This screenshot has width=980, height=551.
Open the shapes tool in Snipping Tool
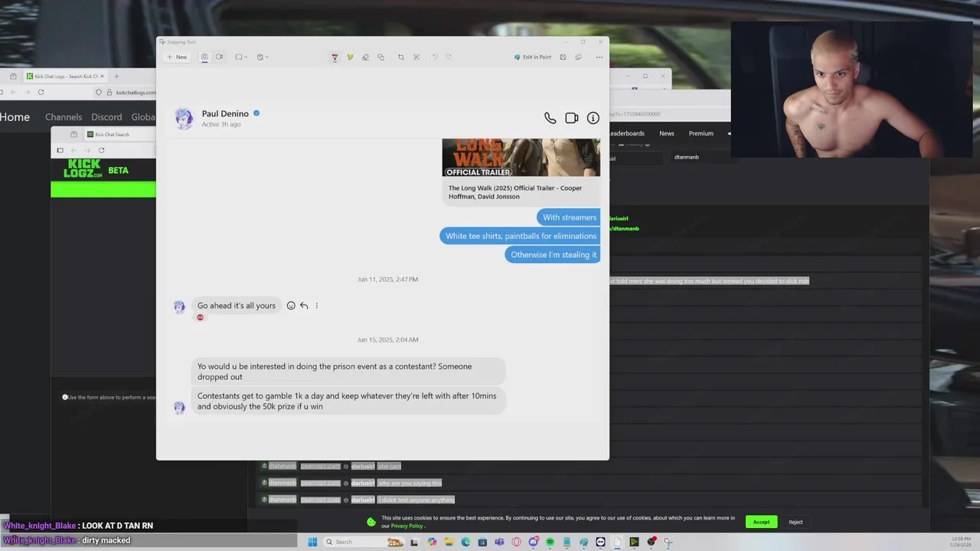(x=381, y=57)
